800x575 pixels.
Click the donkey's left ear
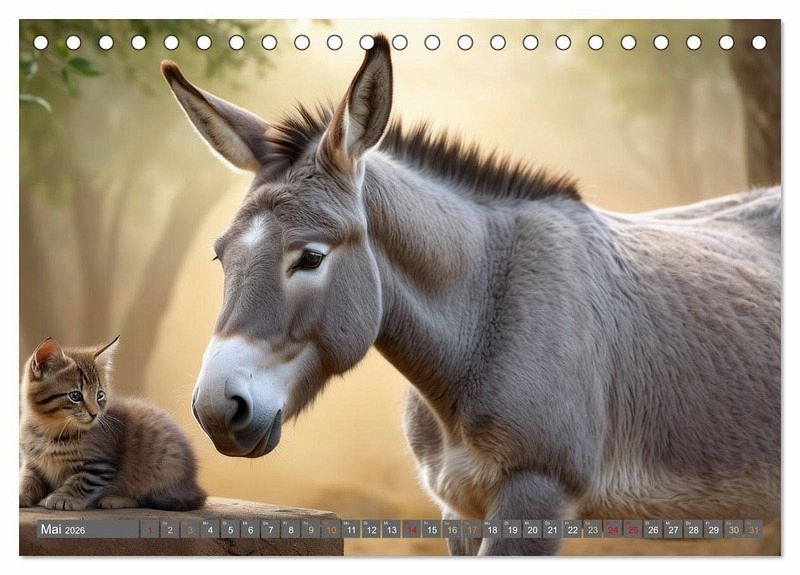point(215,115)
